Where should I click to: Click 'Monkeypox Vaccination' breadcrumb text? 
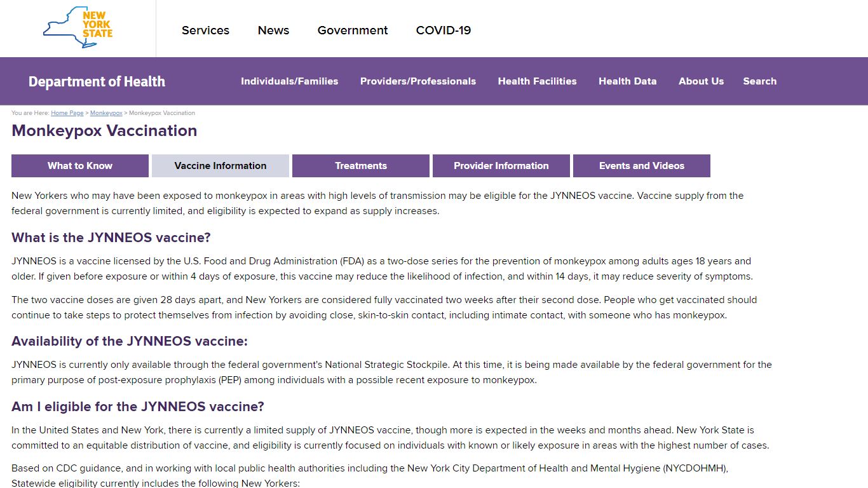[x=162, y=113]
